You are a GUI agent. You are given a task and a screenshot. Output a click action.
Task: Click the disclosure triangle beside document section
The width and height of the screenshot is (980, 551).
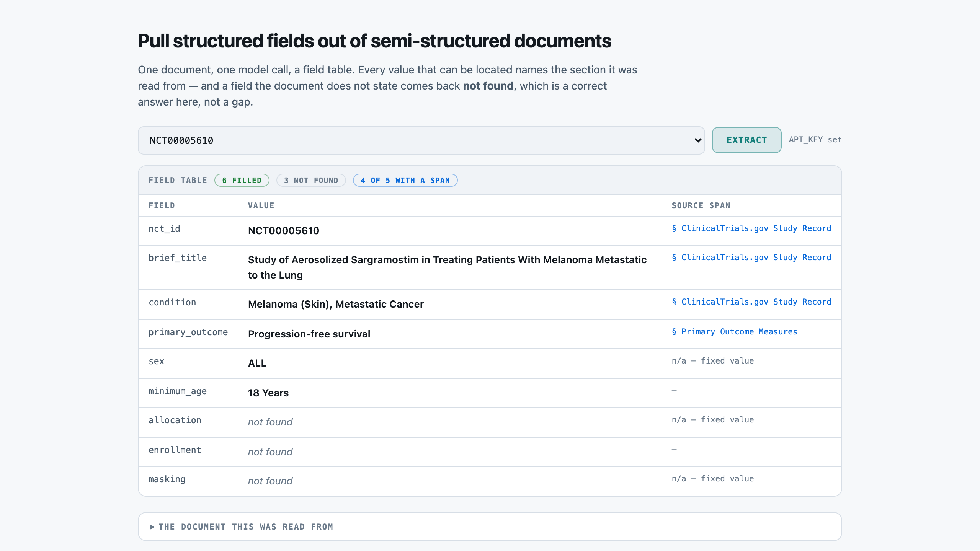click(152, 527)
